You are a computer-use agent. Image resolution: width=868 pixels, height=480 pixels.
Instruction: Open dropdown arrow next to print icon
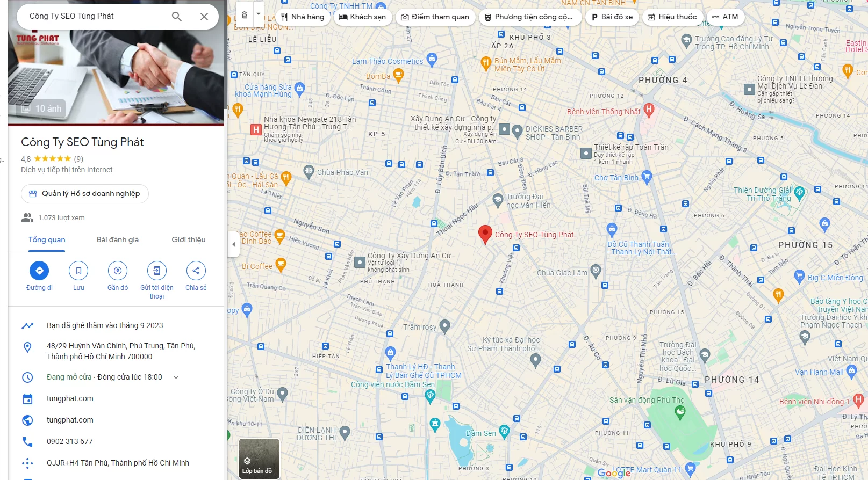(258, 14)
